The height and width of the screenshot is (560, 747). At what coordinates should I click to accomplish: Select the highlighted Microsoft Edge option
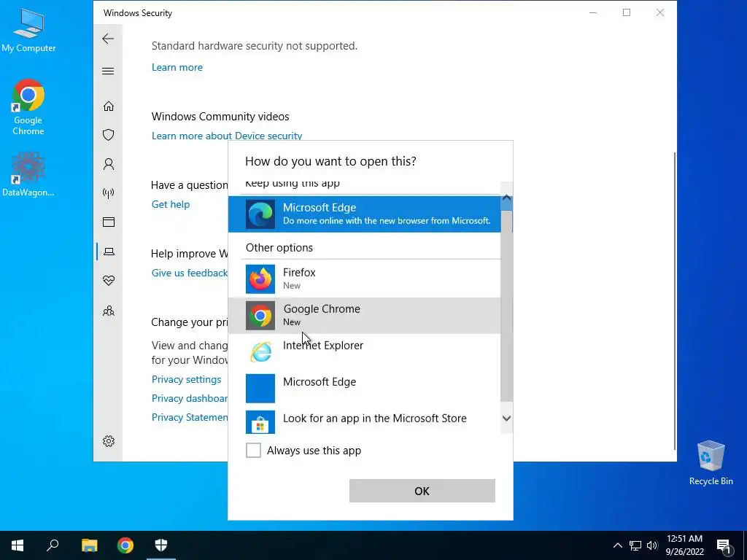365,214
